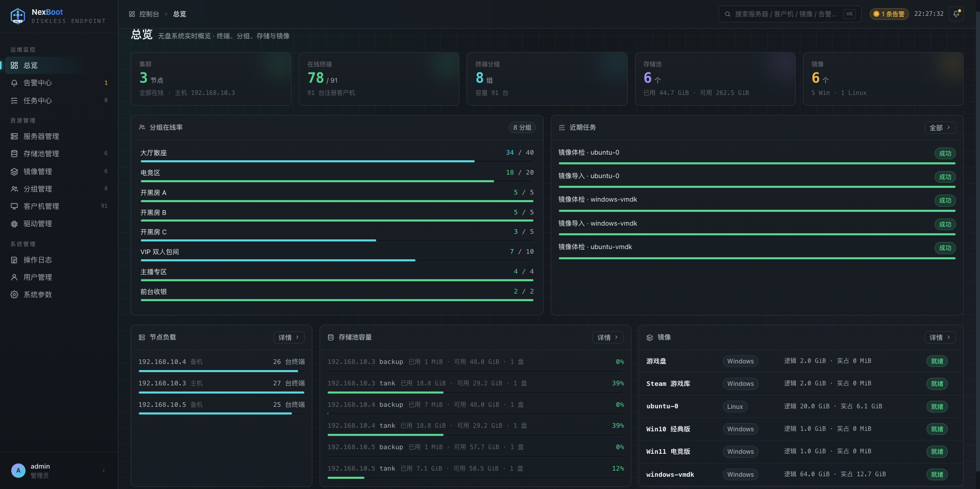Viewport: 980px width, 489px height.
Task: Click the 8 分组 badge
Action: click(x=522, y=128)
